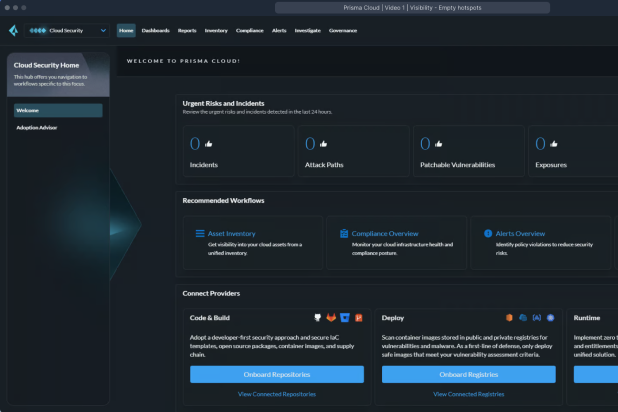
Task: Switch to the Alerts tab
Action: [x=279, y=30]
